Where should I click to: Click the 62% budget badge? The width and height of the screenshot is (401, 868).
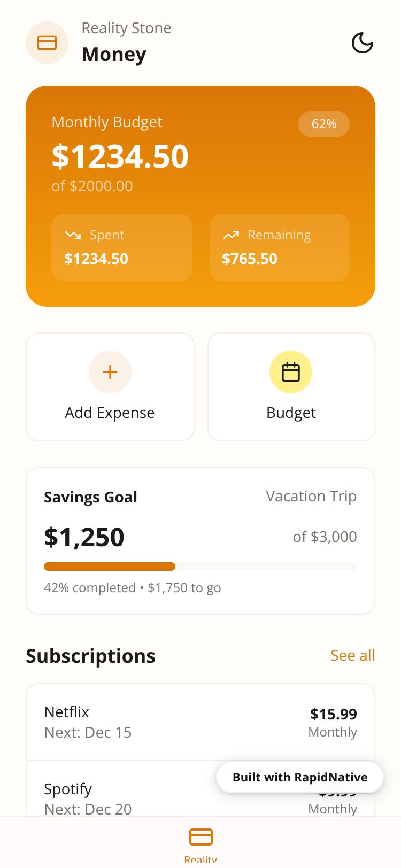pos(324,124)
